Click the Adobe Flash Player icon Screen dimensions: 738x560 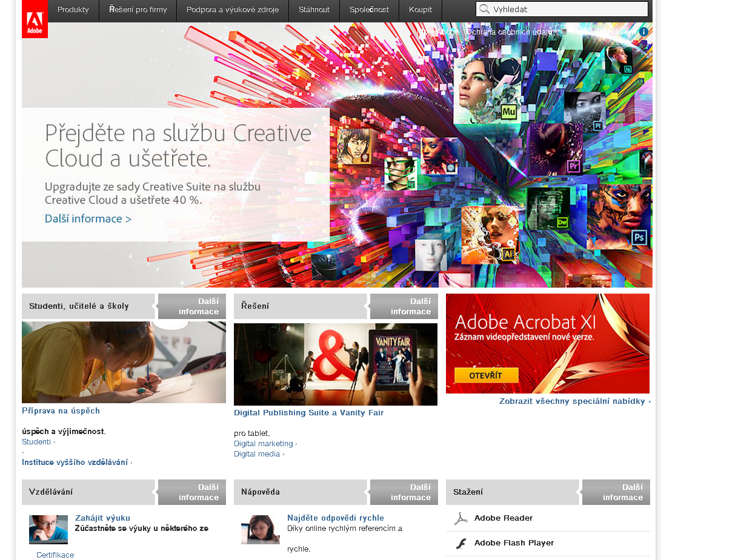(x=461, y=543)
